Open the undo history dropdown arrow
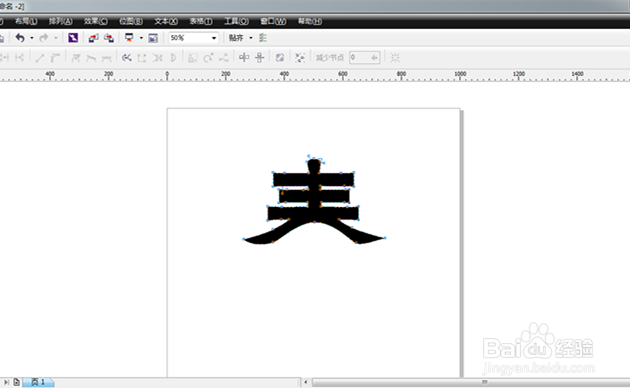 pos(32,38)
